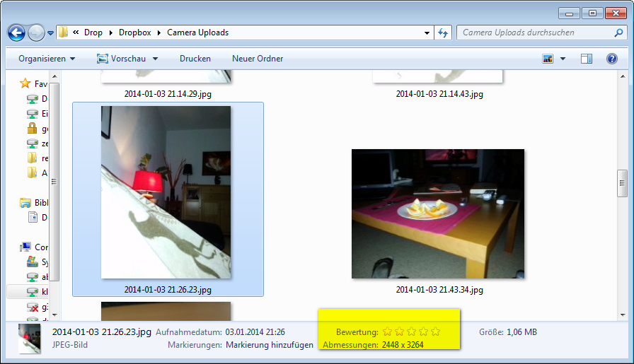The height and width of the screenshot is (364, 634).
Task: Click 'Markierung hinzufügen' to add a tag
Action: 270,345
